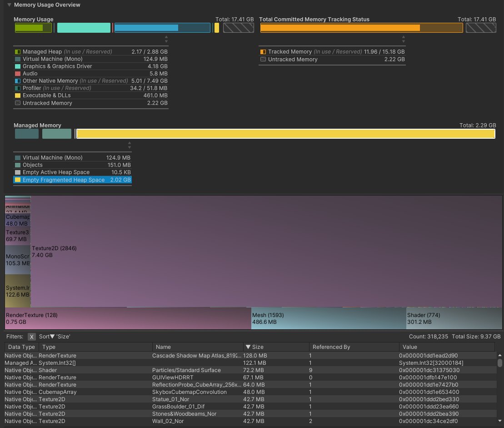Select the Other Native Memory legend icon

coord(17,81)
